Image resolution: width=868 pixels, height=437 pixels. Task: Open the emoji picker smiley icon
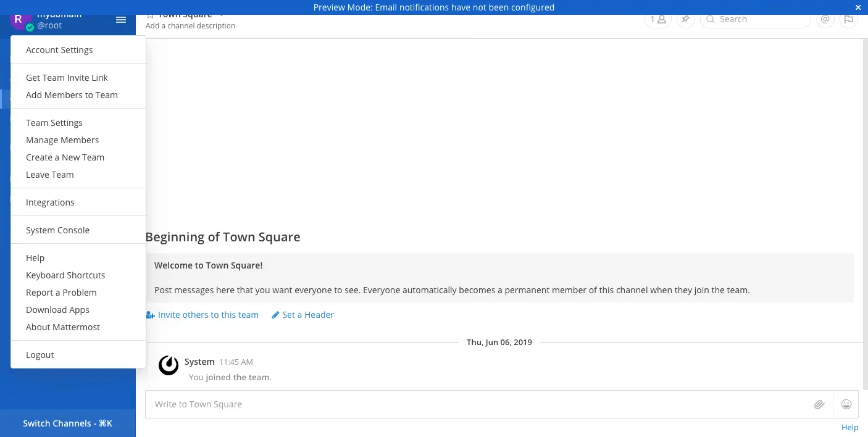846,404
